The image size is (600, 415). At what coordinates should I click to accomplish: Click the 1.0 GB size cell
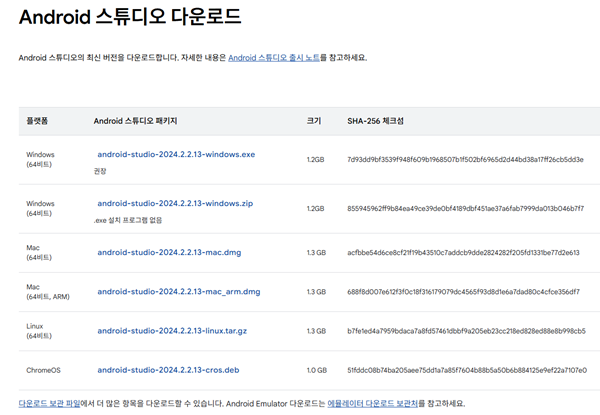(x=317, y=370)
